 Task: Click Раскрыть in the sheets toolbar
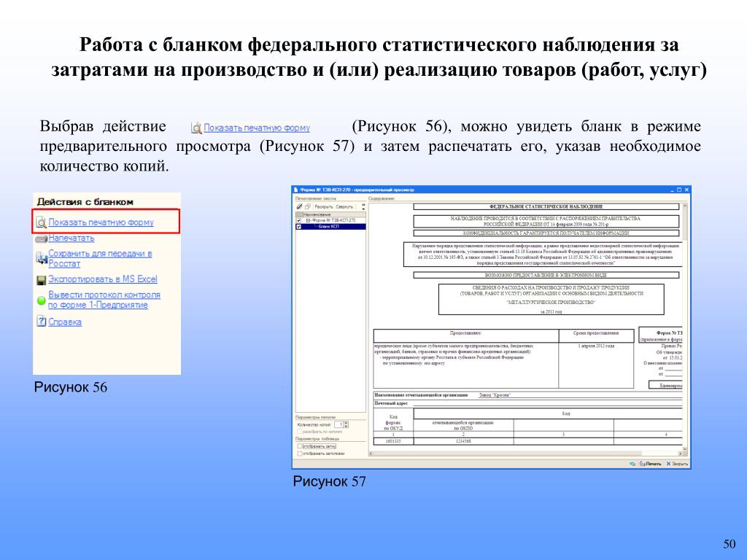pyautogui.click(x=322, y=207)
